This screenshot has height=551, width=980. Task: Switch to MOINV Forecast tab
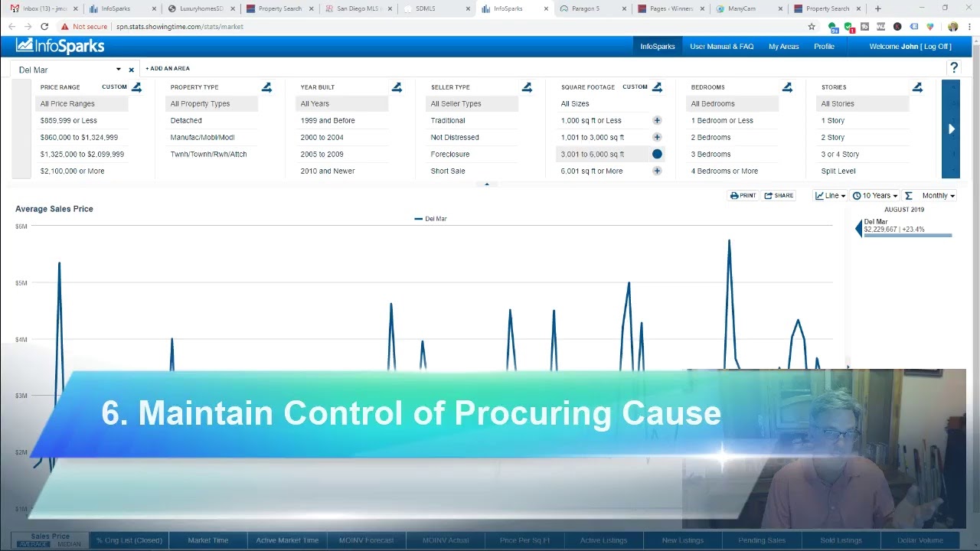(x=366, y=540)
